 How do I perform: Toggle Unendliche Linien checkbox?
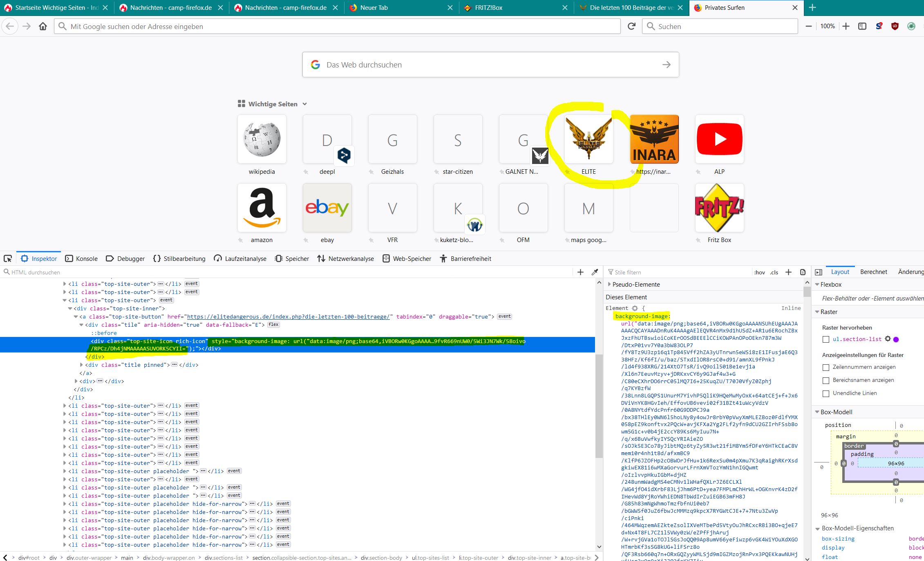pos(826,393)
